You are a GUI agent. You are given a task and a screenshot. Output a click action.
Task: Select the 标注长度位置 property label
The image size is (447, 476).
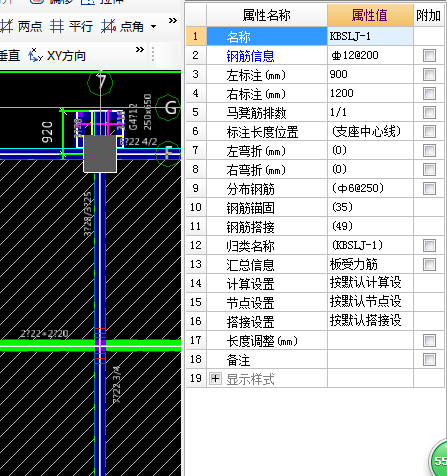click(262, 132)
